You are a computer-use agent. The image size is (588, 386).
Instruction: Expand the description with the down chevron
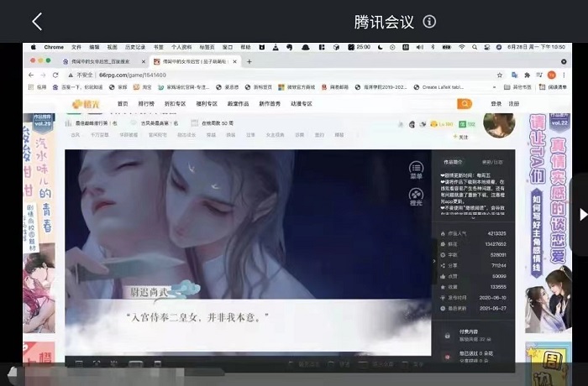click(x=473, y=217)
